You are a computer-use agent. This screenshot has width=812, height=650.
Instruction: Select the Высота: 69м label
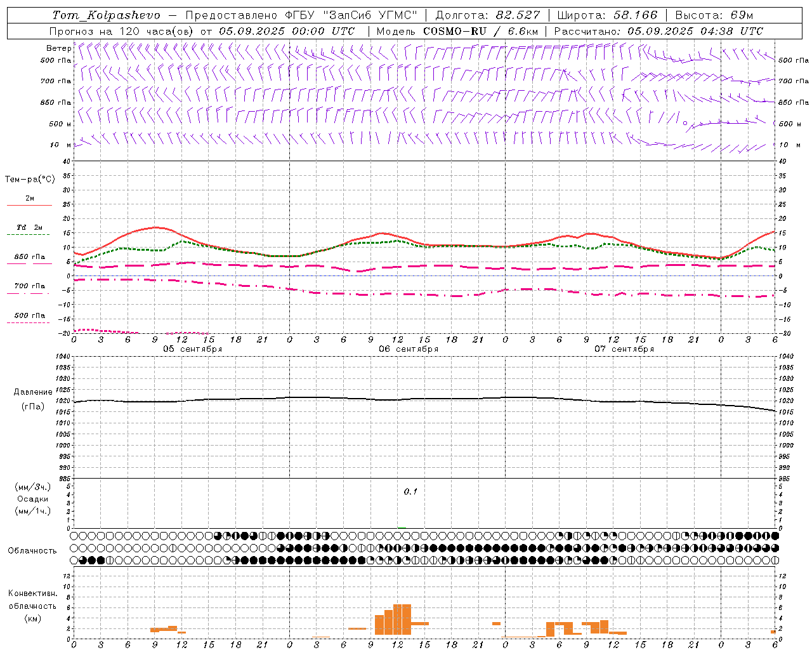[714, 15]
